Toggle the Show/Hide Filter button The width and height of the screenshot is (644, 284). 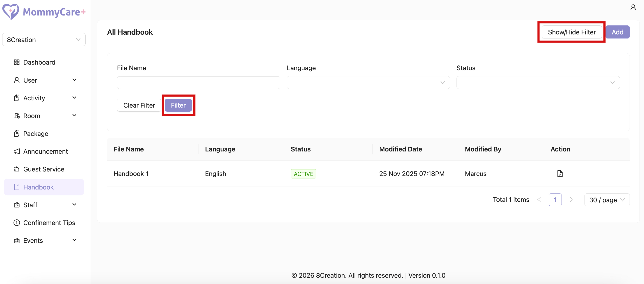(x=571, y=32)
